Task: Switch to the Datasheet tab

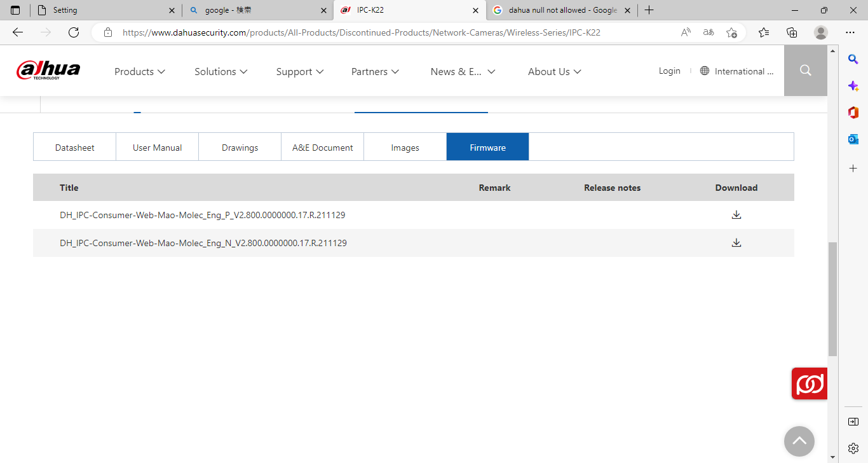Action: (x=74, y=148)
